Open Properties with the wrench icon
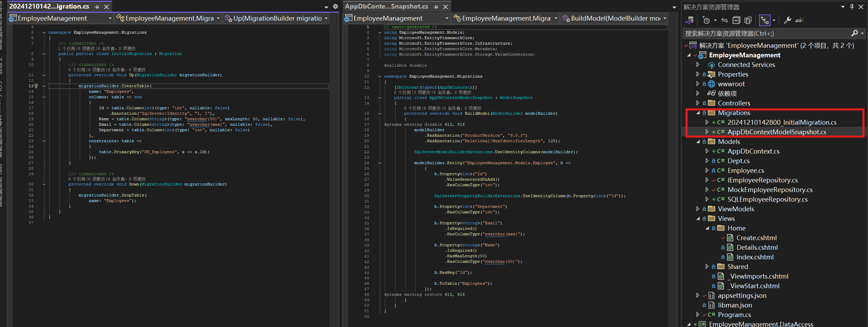This screenshot has height=327, width=868. point(788,20)
